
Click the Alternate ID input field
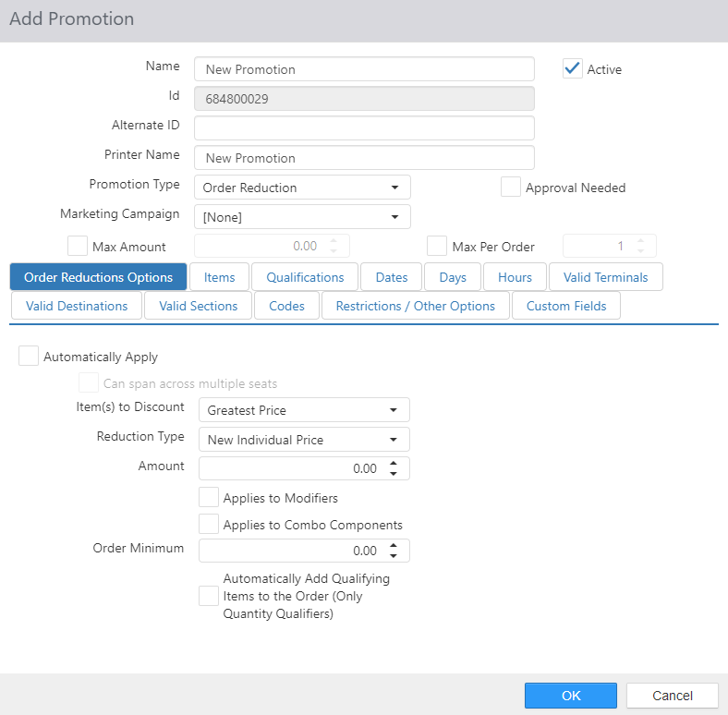365,128
